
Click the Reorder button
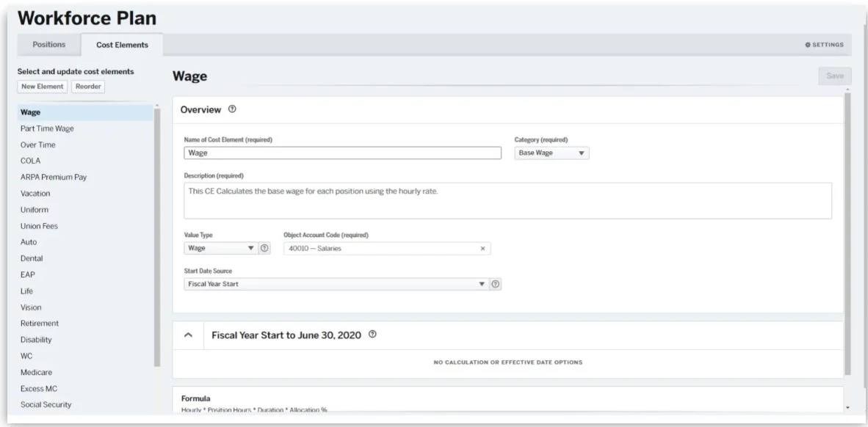(89, 87)
